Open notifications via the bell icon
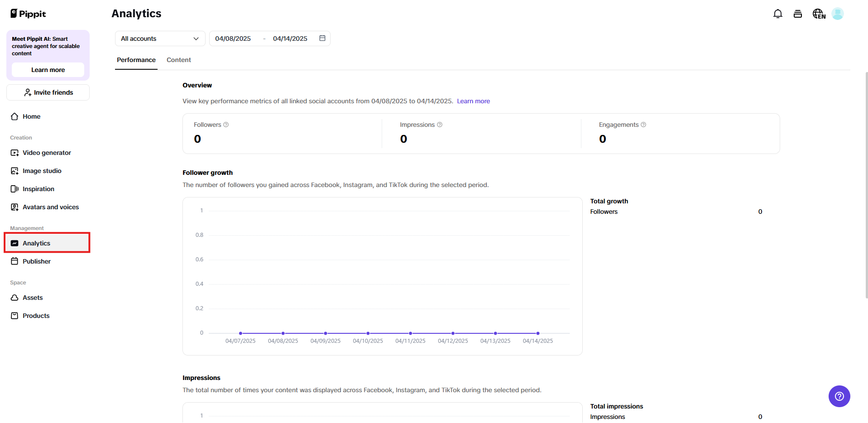The image size is (868, 423). click(777, 14)
